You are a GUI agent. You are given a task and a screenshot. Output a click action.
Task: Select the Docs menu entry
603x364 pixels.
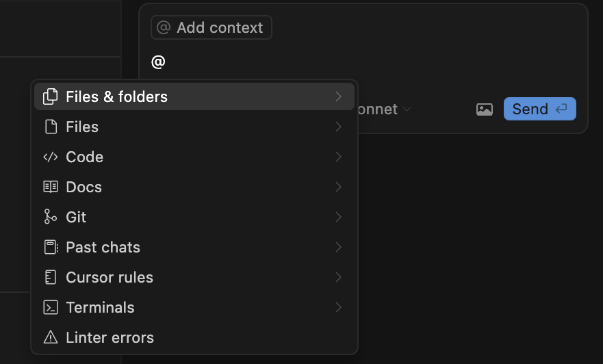point(84,187)
